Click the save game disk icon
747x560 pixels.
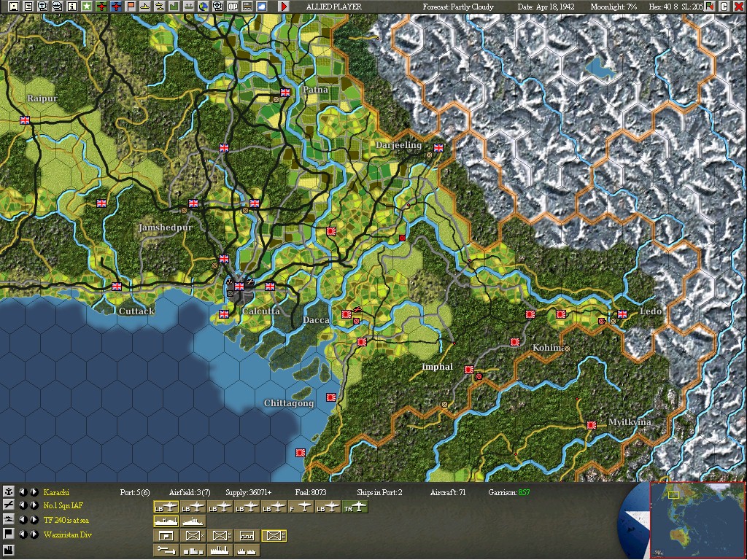tap(13, 6)
